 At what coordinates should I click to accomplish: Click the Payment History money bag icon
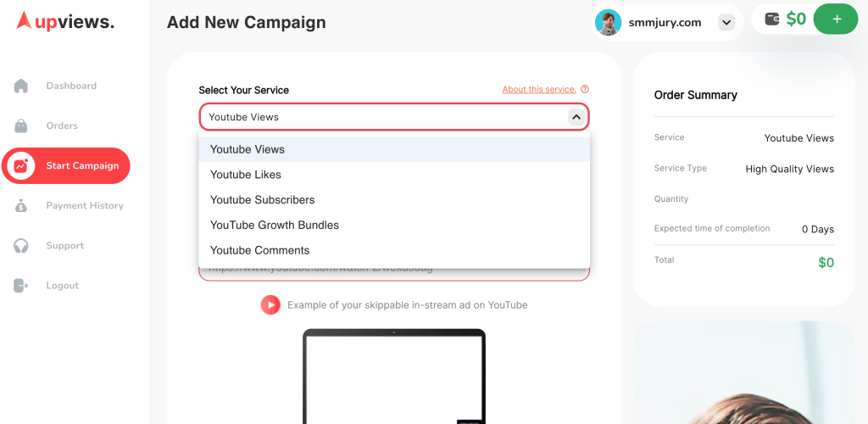coord(21,205)
